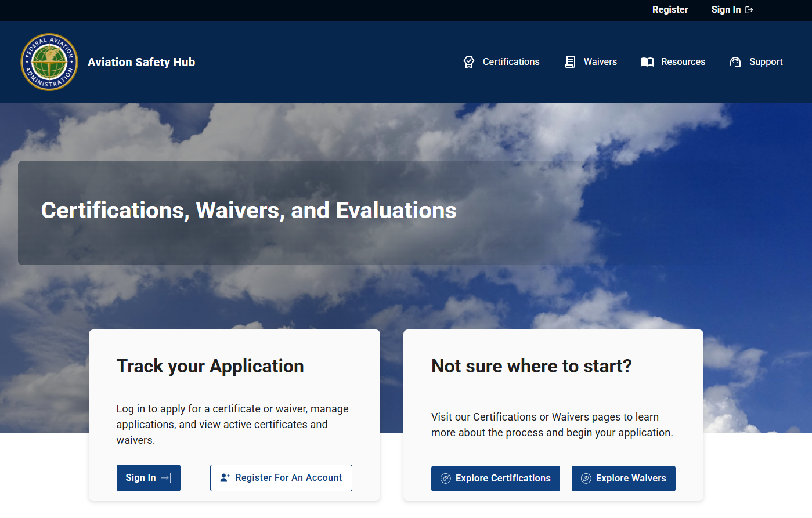Select the Explore Waivers button
812x518 pixels.
point(623,479)
